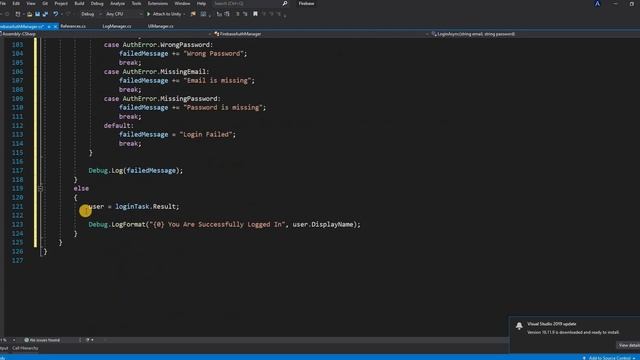Open the Any CPU platform dropdown
Image resolution: width=640 pixels, height=360 pixels.
pos(124,14)
